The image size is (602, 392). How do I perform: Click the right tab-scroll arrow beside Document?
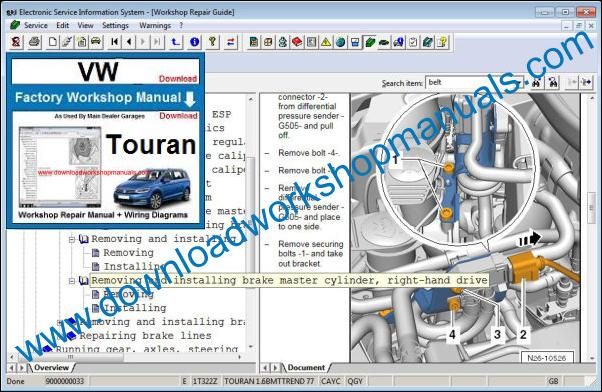pos(275,368)
